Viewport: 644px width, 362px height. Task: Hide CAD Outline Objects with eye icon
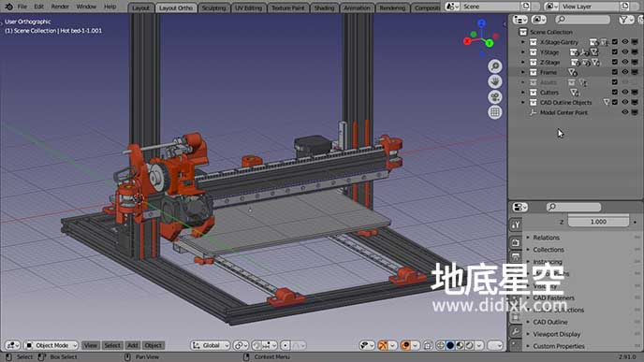(624, 102)
